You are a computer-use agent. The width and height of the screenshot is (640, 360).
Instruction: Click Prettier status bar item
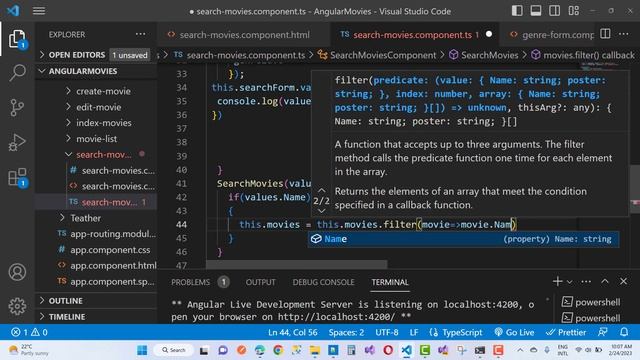point(566,332)
